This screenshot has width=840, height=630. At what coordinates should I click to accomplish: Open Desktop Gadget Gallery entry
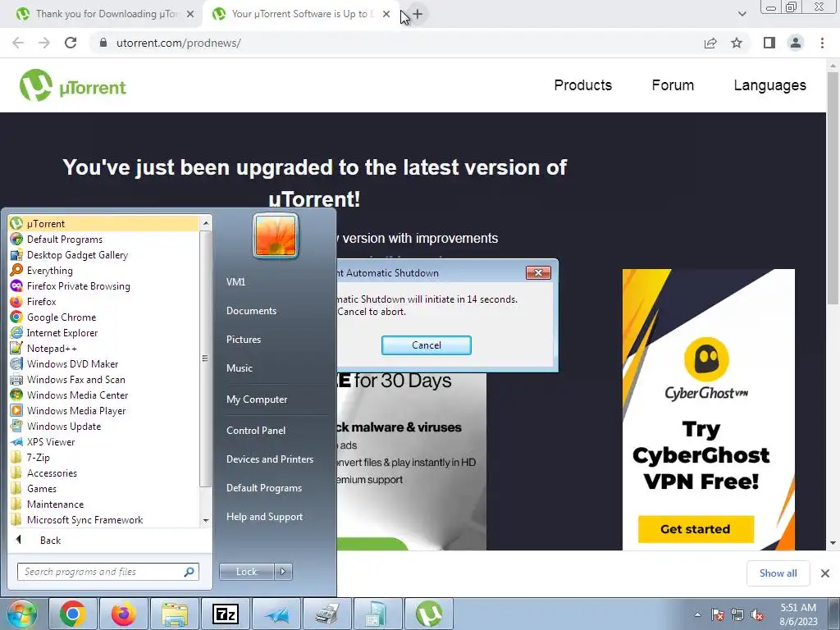click(103, 254)
